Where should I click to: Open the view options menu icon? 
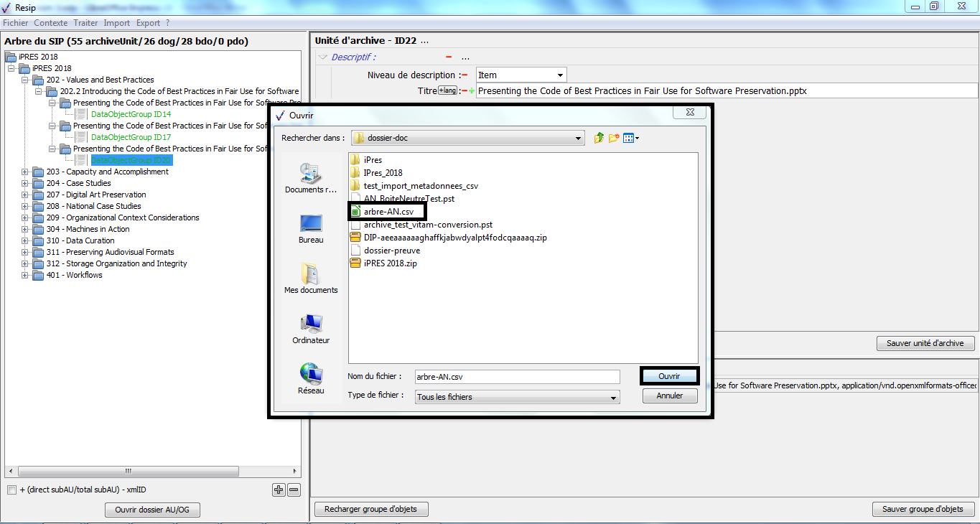(631, 138)
